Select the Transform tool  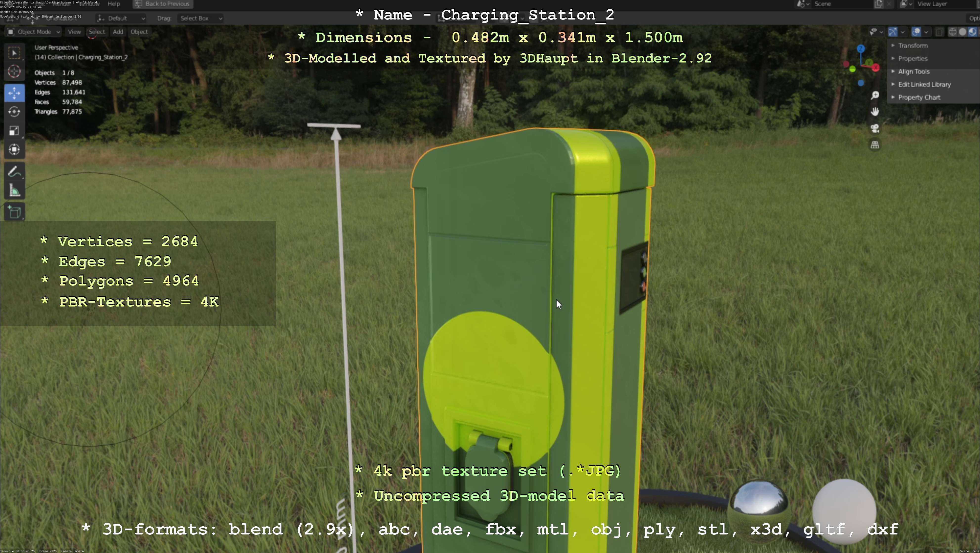[14, 149]
